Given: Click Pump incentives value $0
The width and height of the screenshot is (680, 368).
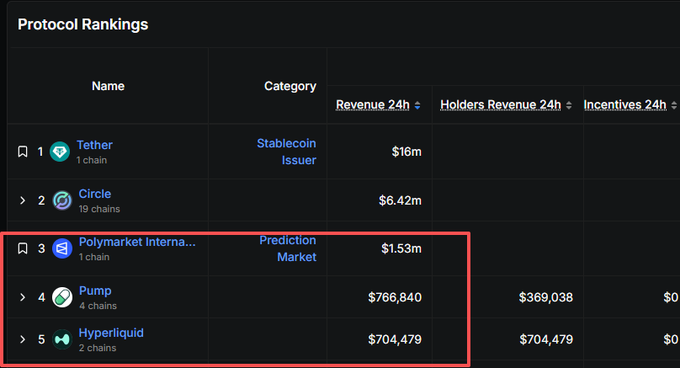Looking at the screenshot, I should (670, 297).
